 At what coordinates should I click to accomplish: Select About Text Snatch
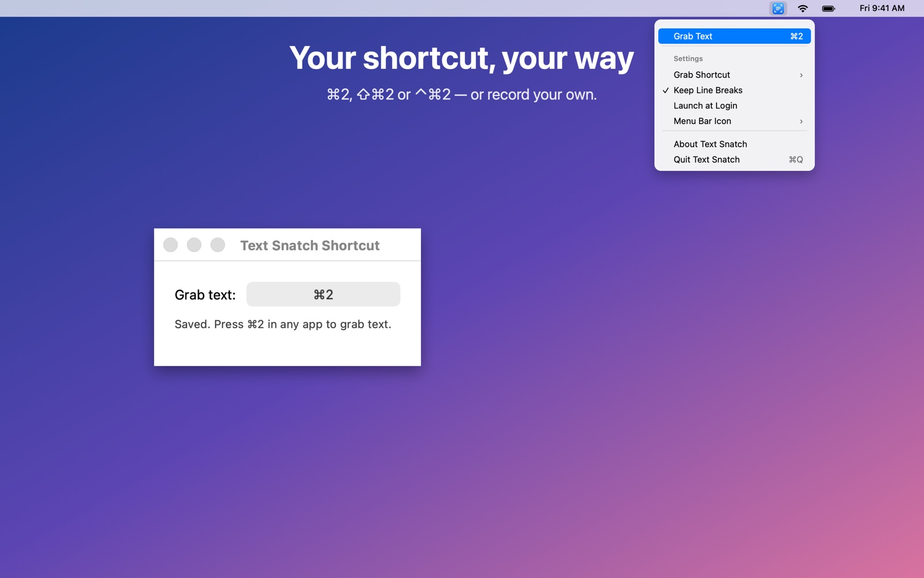[x=735, y=144]
